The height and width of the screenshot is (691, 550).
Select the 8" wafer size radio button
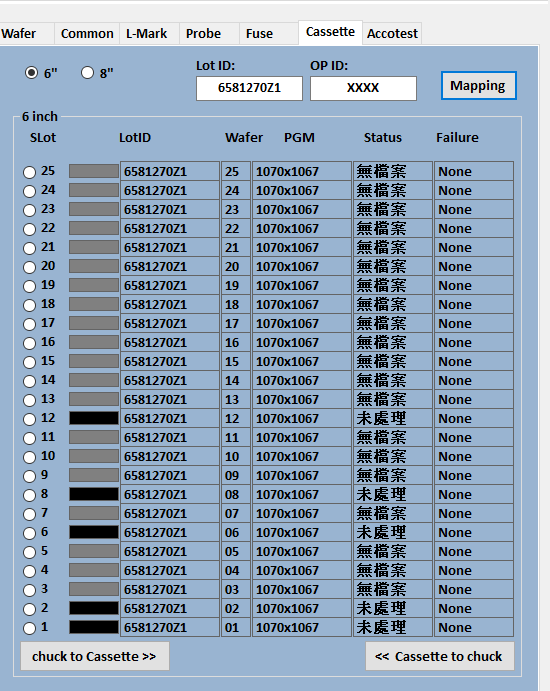(x=87, y=73)
